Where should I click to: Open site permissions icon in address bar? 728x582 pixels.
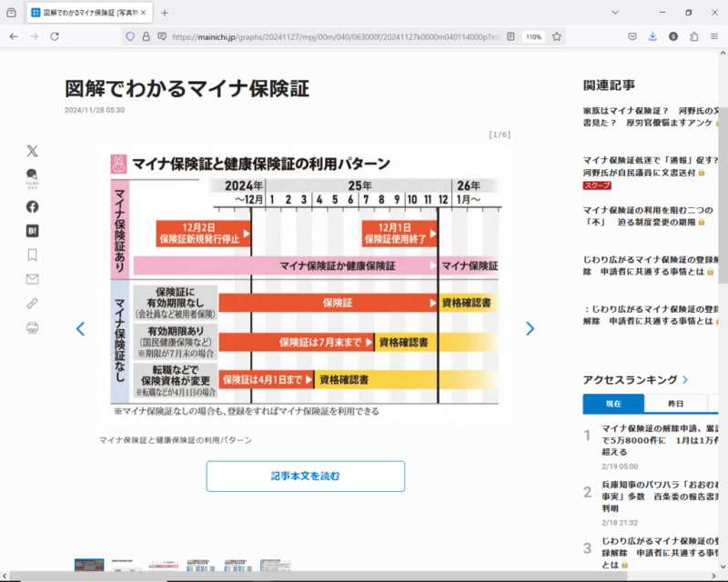162,36
